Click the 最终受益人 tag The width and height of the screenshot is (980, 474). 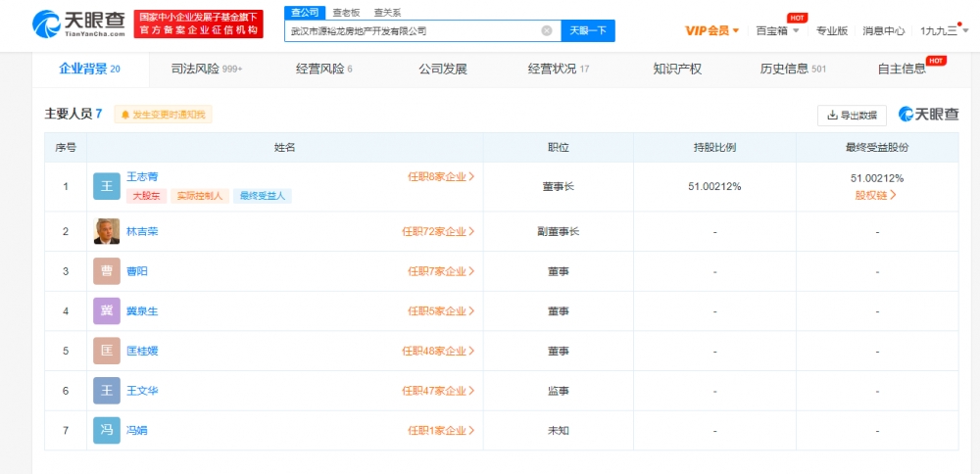263,196
